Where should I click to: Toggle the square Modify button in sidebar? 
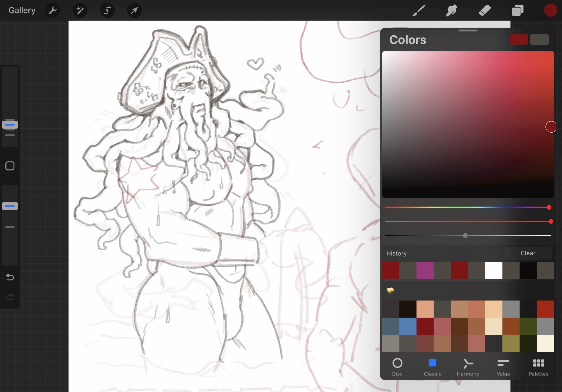10,166
